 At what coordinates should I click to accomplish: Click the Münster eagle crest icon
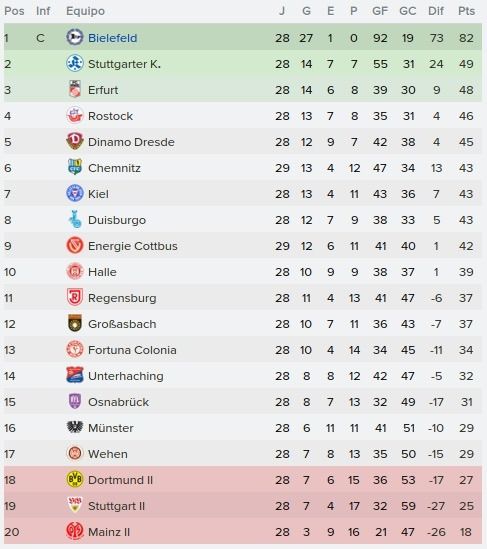[x=75, y=428]
